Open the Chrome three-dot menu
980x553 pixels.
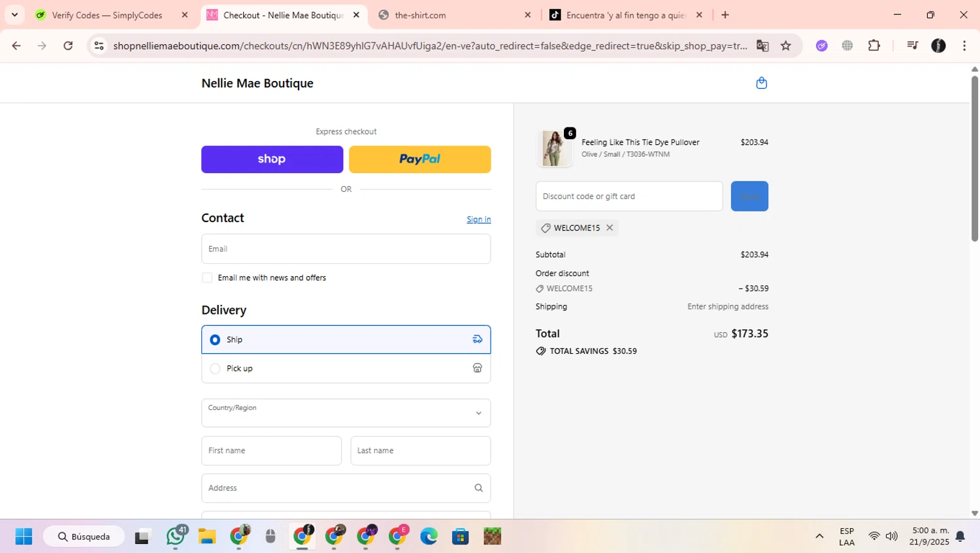(964, 46)
